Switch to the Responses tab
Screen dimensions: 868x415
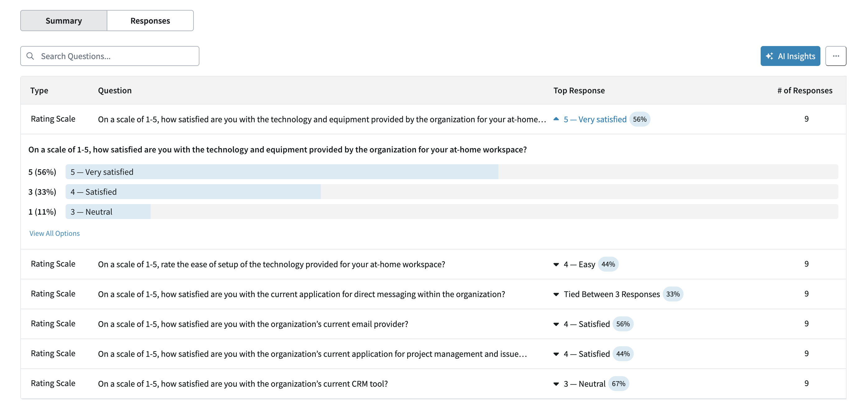tap(150, 21)
